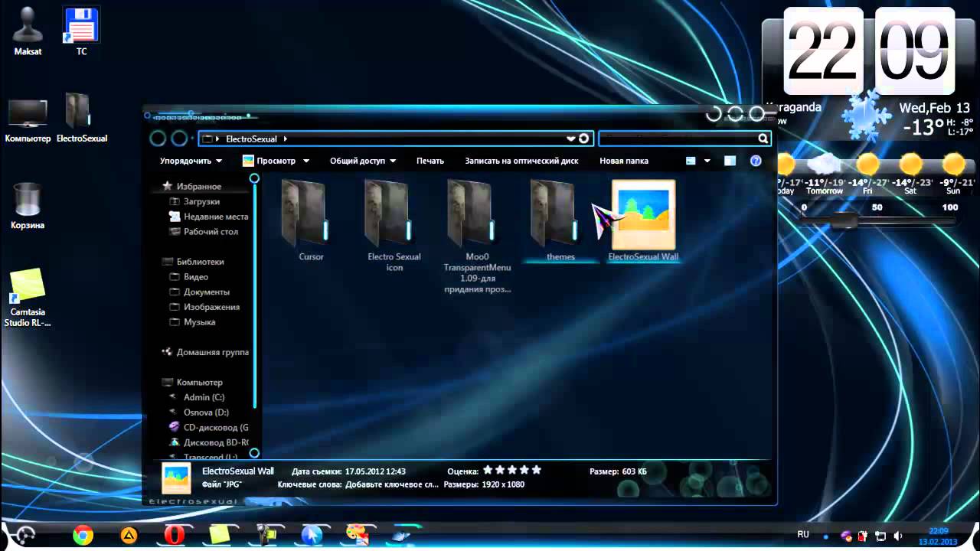The height and width of the screenshot is (551, 980).
Task: Collapse the Библиотеки group in sidebar
Action: 200,261
